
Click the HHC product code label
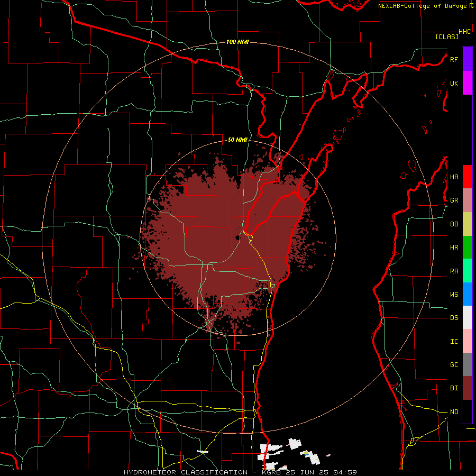pyautogui.click(x=465, y=32)
